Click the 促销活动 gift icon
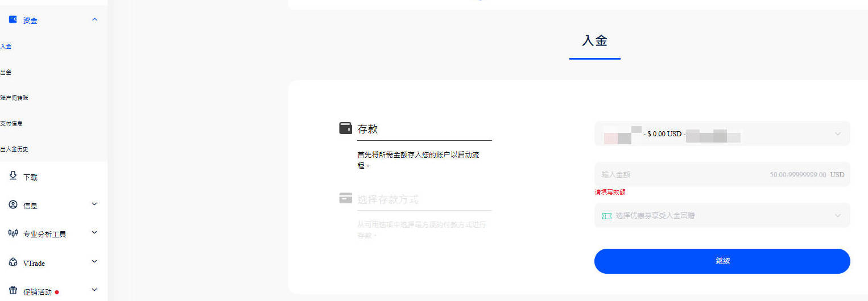The image size is (868, 301). [x=13, y=290]
